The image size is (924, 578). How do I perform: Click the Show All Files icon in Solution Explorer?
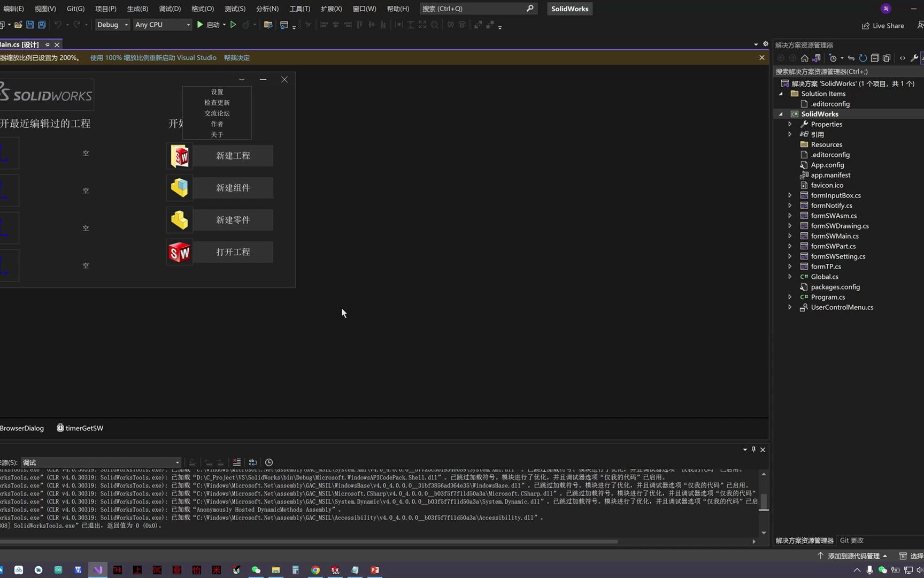pyautogui.click(x=887, y=58)
